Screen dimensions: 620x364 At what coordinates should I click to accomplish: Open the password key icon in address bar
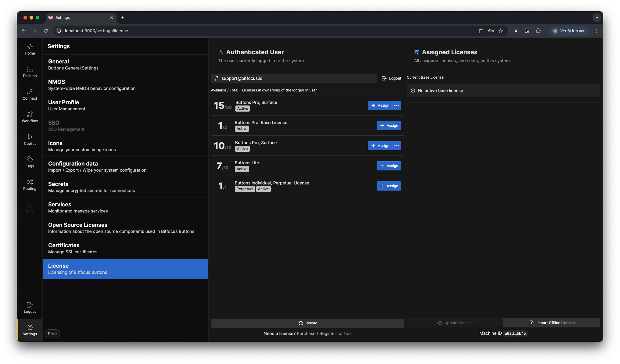coord(491,31)
